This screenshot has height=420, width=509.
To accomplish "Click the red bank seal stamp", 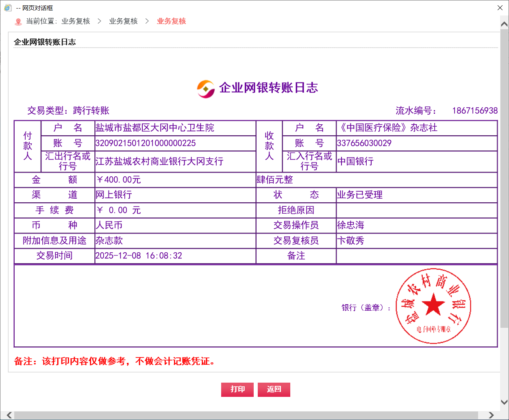I will 433,306.
